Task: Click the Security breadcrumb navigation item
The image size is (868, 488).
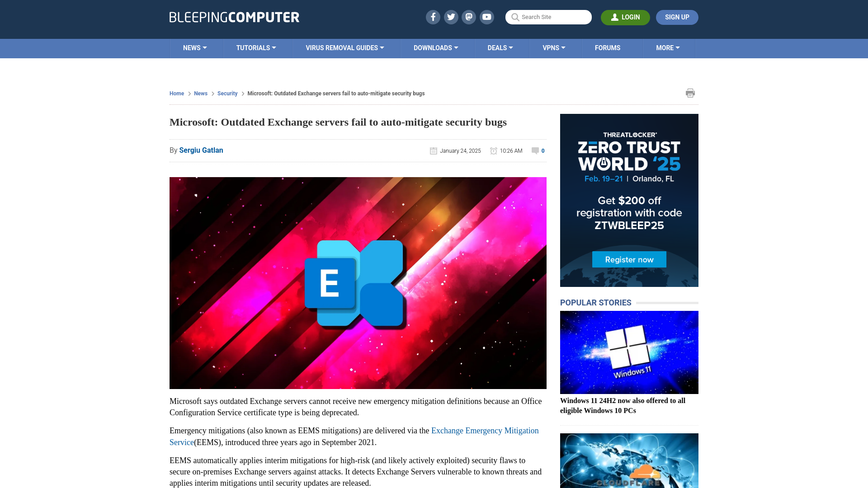Action: [x=227, y=93]
